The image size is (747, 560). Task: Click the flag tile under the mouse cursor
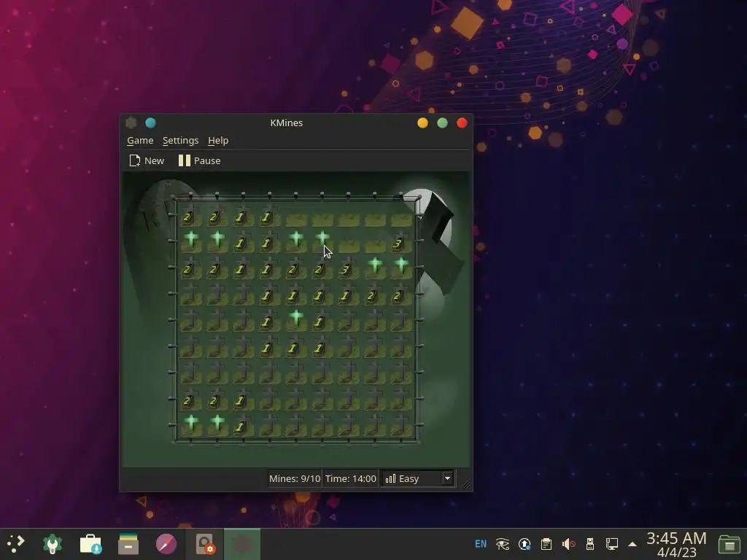322,242
